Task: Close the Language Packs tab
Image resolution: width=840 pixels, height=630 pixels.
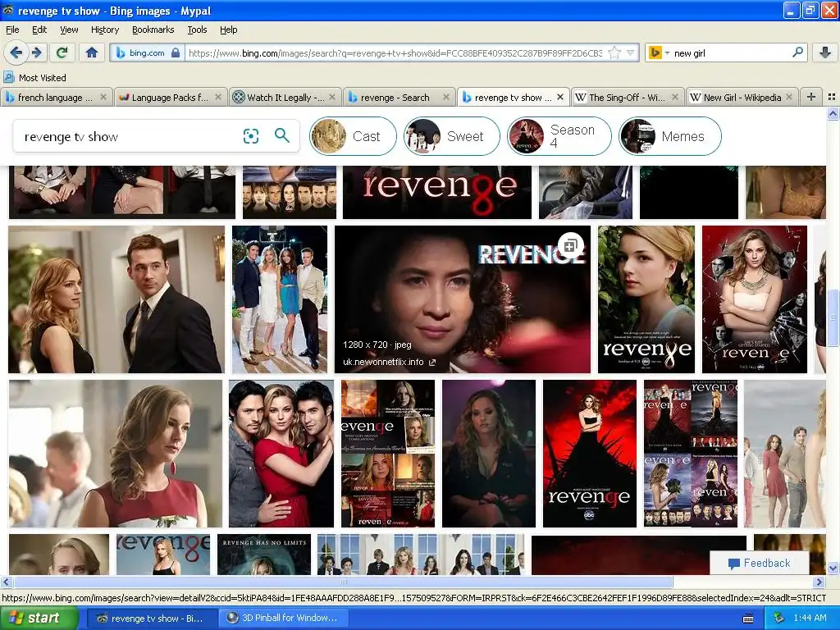Action: (218, 97)
